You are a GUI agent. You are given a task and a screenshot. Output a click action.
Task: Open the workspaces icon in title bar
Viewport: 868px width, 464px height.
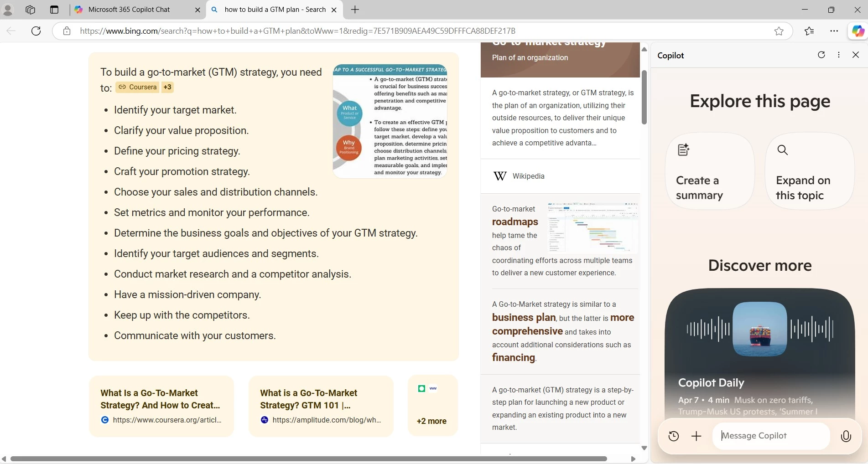[x=31, y=10]
